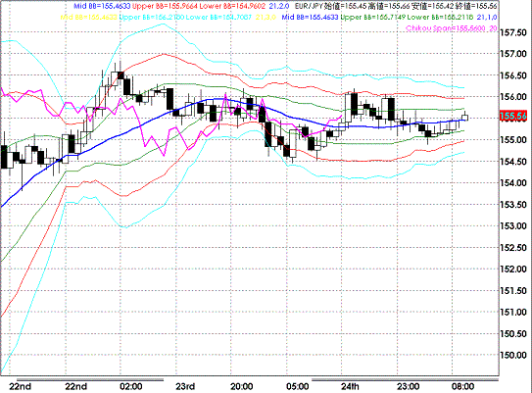Click the 02:00 time axis label
The image size is (532, 393).
[131, 386]
